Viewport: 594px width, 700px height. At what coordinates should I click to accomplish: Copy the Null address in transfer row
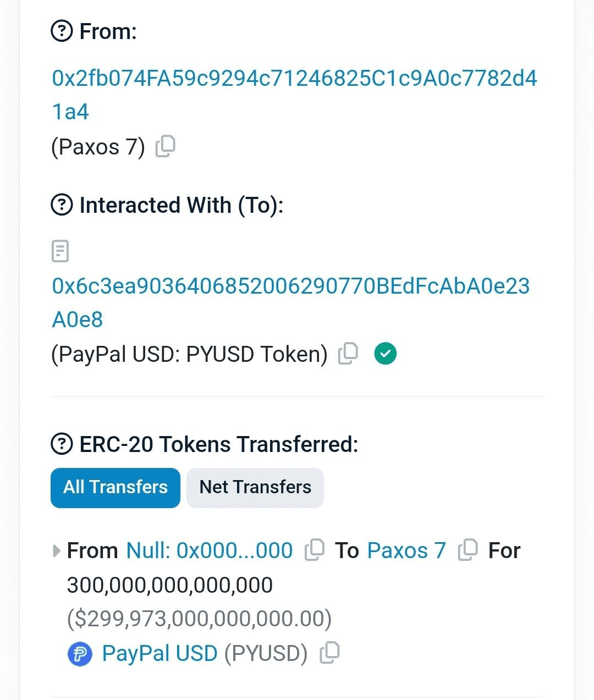[315, 550]
